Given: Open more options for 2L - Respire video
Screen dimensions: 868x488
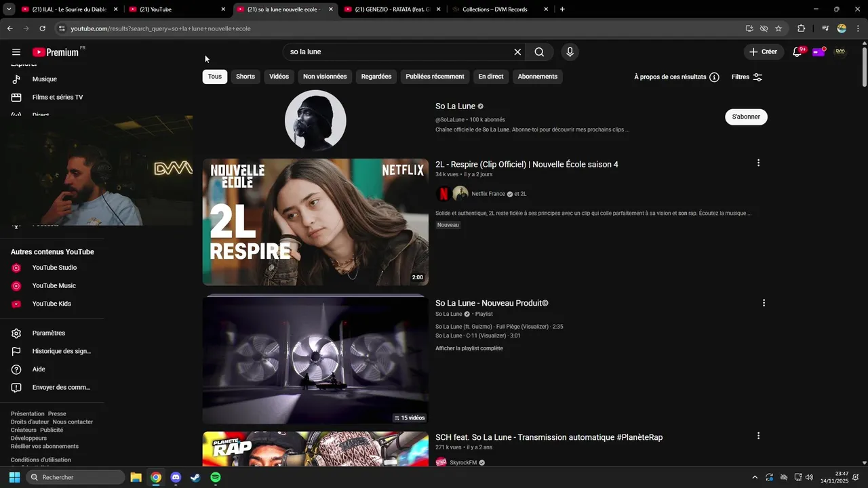Looking at the screenshot, I should pos(758,163).
